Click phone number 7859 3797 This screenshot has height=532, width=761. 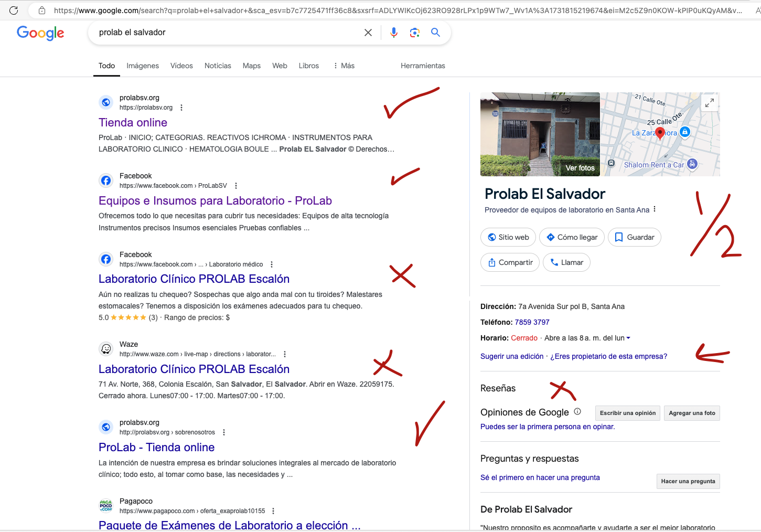(x=532, y=322)
